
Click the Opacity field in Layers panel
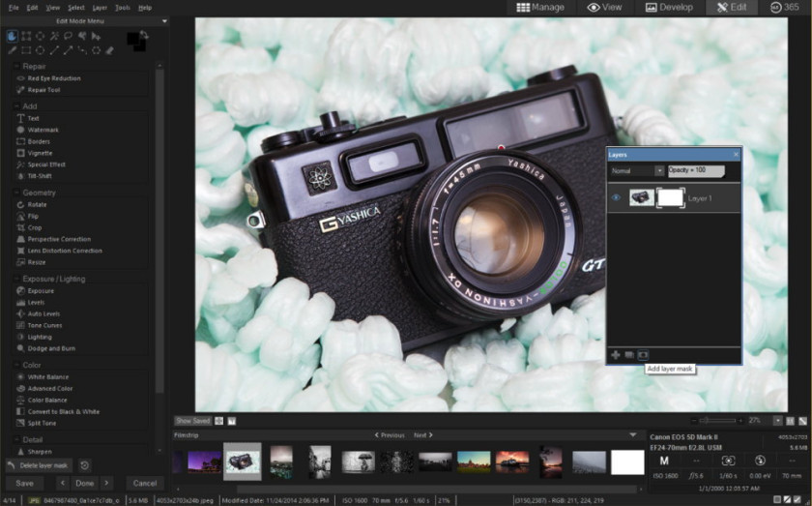pyautogui.click(x=696, y=170)
